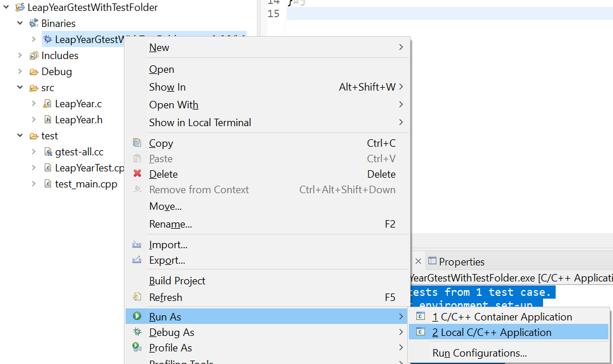Select test_main.cpp in the project tree
The image size is (613, 364).
point(86,184)
